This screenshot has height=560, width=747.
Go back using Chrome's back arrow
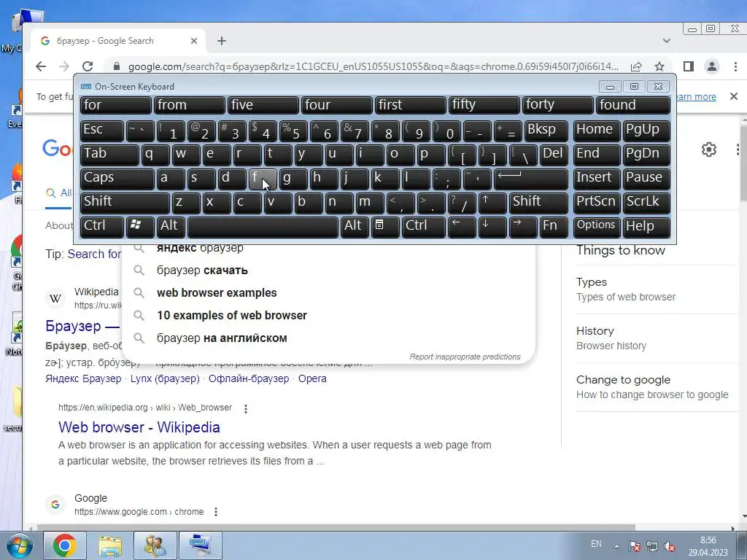(41, 66)
